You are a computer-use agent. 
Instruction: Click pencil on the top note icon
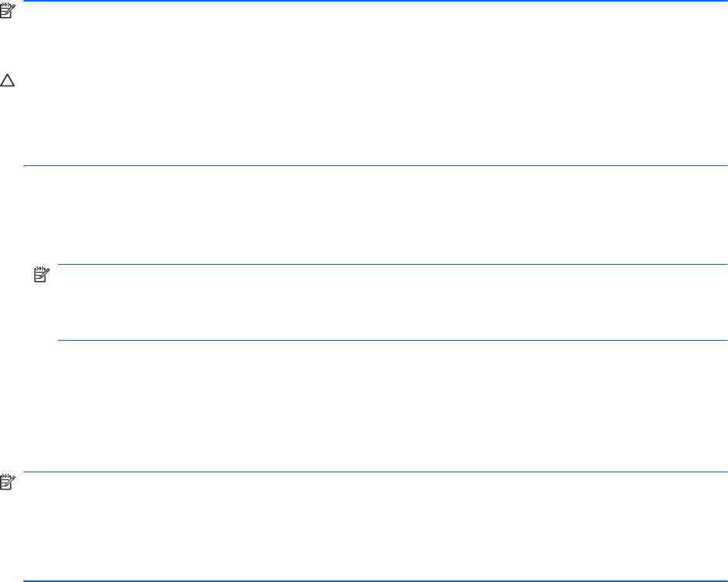12,9
